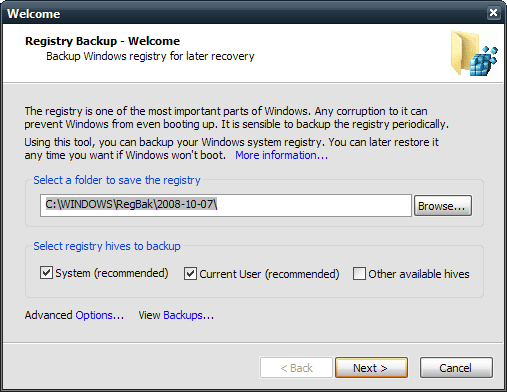507x392 pixels.
Task: Open the View Backups link
Action: (188, 315)
